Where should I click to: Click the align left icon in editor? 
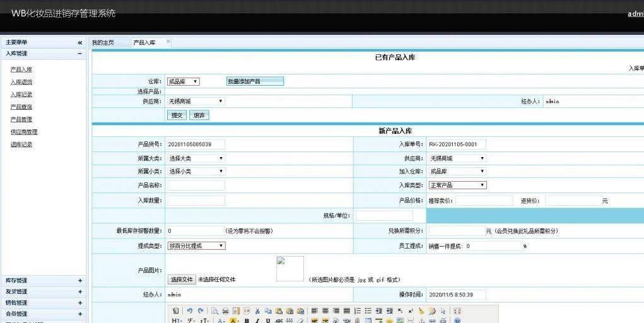(x=313, y=311)
